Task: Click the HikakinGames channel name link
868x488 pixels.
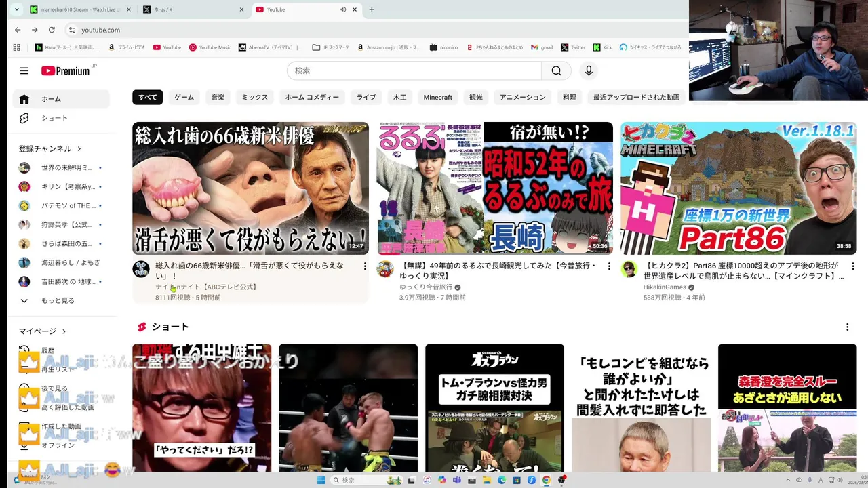Action: [665, 287]
